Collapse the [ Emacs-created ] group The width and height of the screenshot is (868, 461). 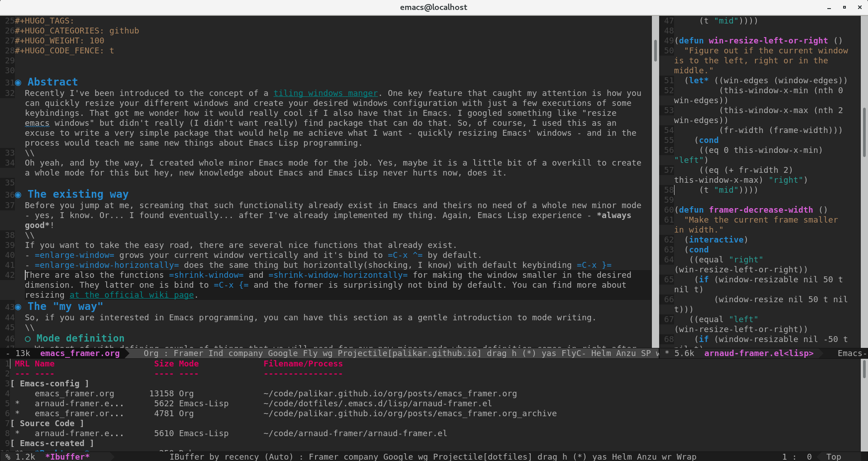(52, 443)
